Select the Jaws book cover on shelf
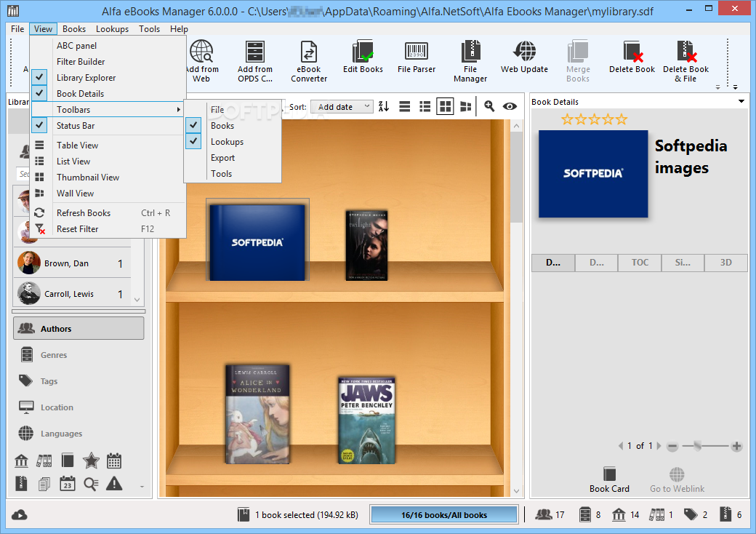Viewport: 756px width, 534px height. pyautogui.click(x=366, y=420)
